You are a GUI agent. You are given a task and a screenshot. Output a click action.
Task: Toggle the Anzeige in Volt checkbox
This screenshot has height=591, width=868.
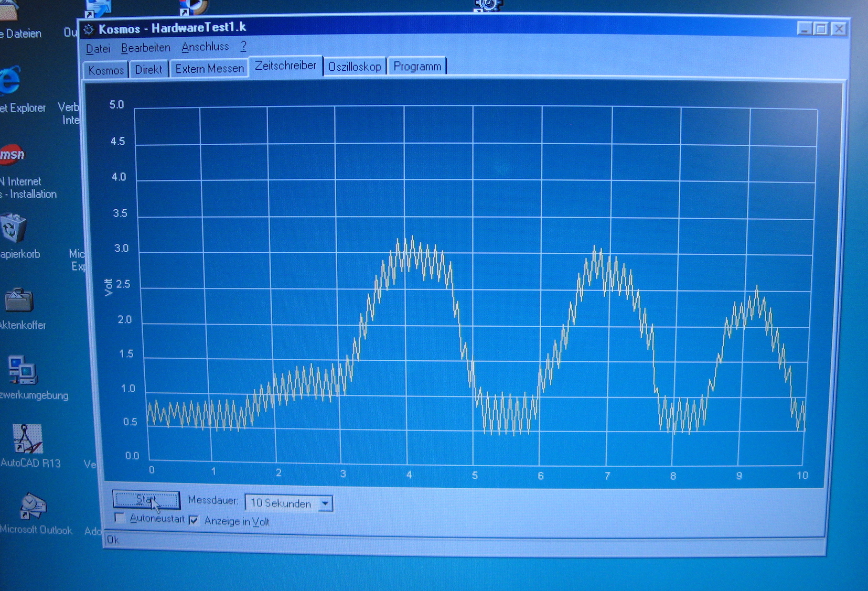(x=194, y=520)
